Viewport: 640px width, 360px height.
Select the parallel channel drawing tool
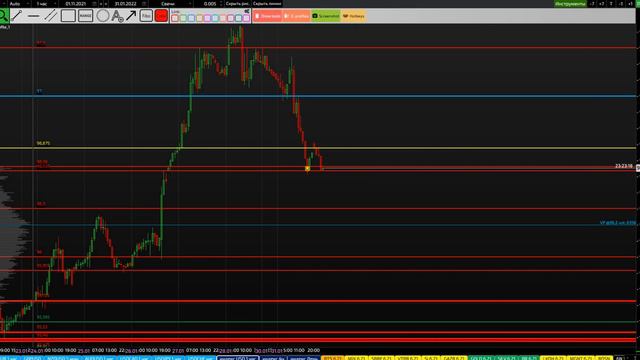click(x=51, y=16)
